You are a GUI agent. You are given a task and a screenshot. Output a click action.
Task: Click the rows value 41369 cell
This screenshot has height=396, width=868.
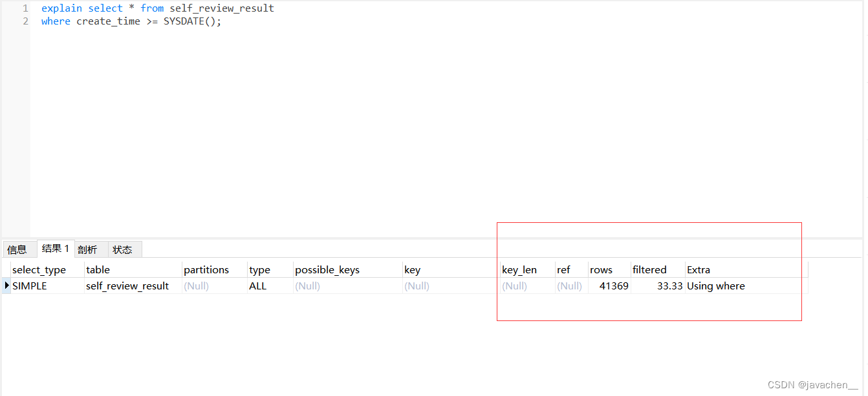[x=613, y=286]
